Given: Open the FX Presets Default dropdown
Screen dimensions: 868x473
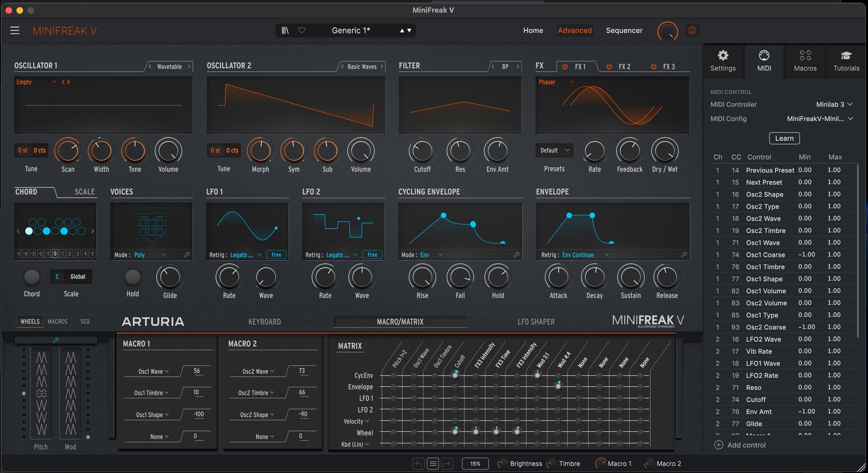Looking at the screenshot, I should 554,151.
